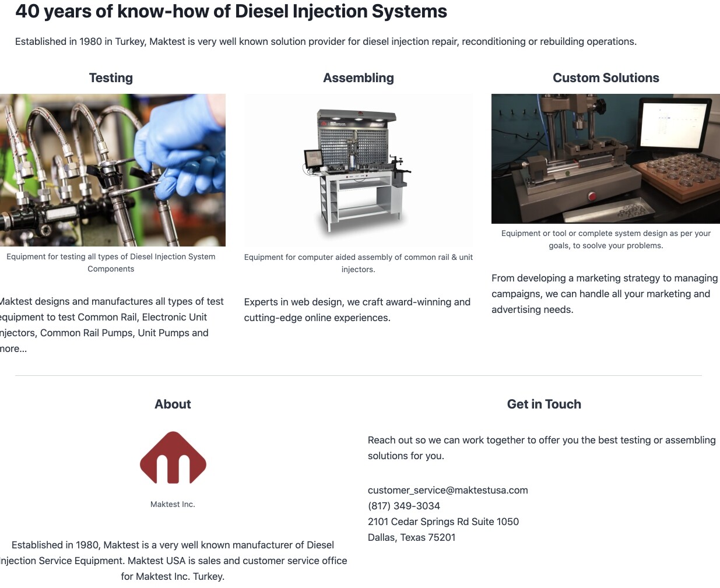Image resolution: width=720 pixels, height=588 pixels.
Task: Click caption 'Equipment for computer aided assembly'
Action: [x=359, y=263]
